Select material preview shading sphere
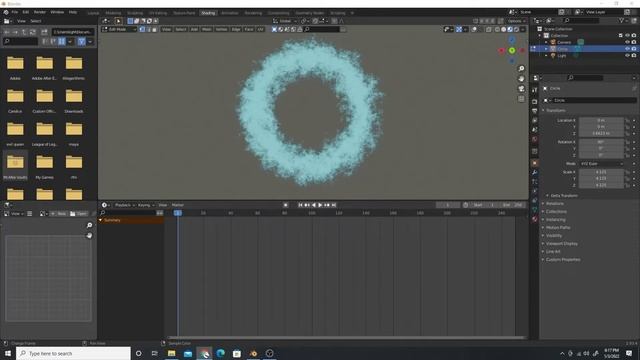Image resolution: width=640 pixels, height=360 pixels. 510,29
